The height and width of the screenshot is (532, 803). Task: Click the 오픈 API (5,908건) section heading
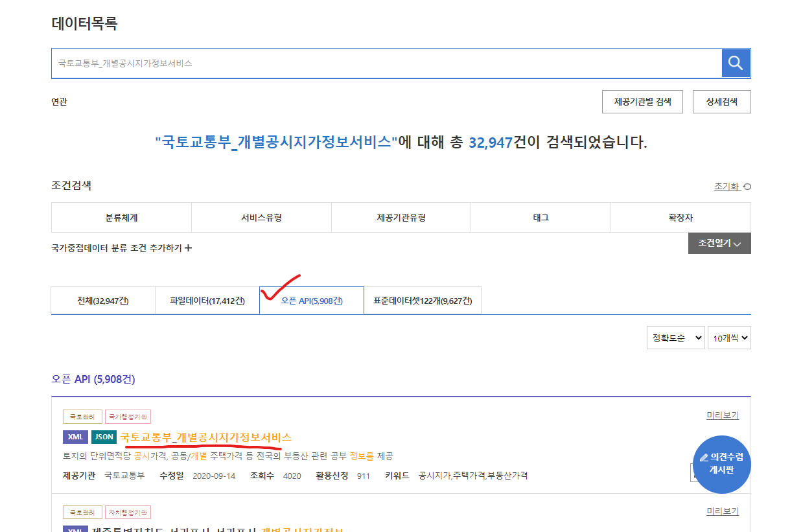(x=93, y=379)
